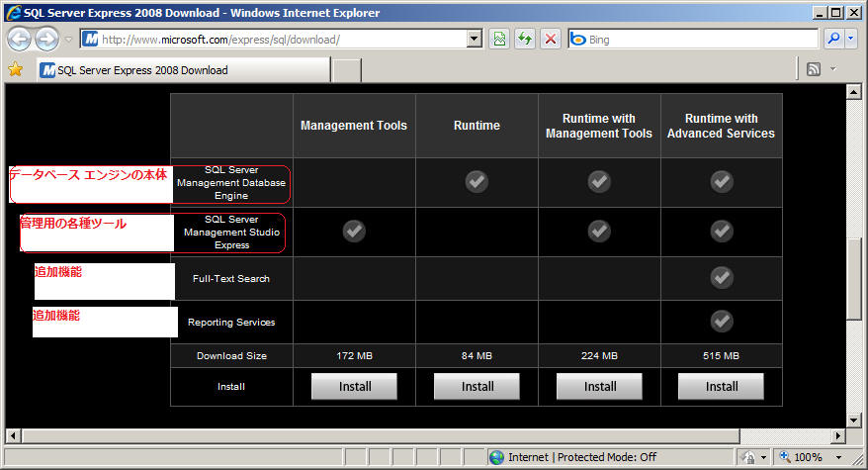Click the Bing search box

[693, 40]
